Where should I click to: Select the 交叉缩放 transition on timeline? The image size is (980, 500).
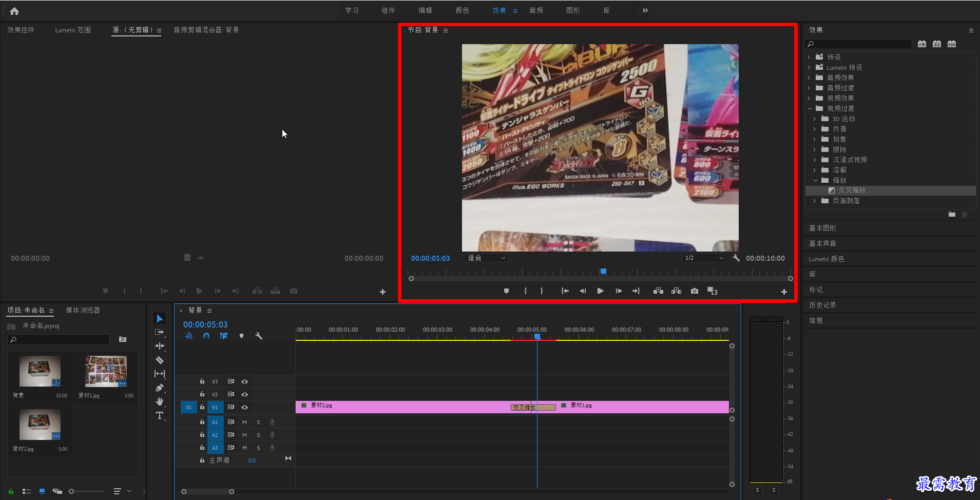[x=533, y=407]
